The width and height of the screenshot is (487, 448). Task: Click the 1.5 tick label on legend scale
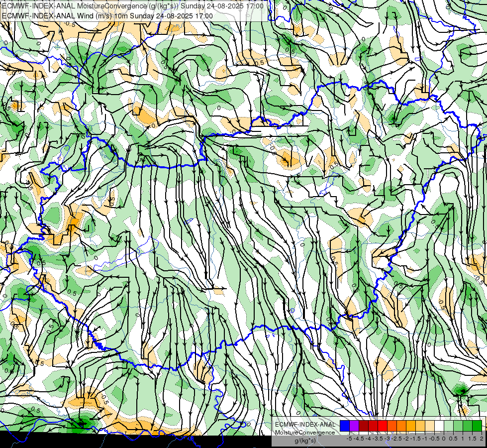472,439
